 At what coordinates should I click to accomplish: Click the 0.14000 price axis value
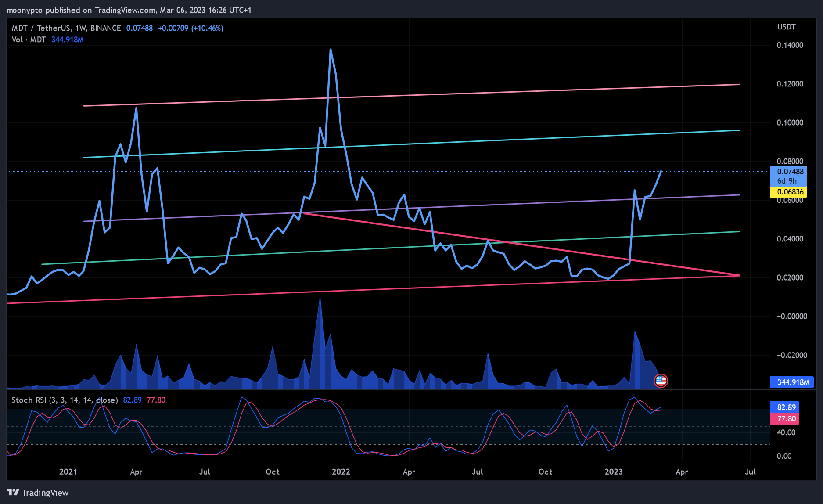coord(790,45)
